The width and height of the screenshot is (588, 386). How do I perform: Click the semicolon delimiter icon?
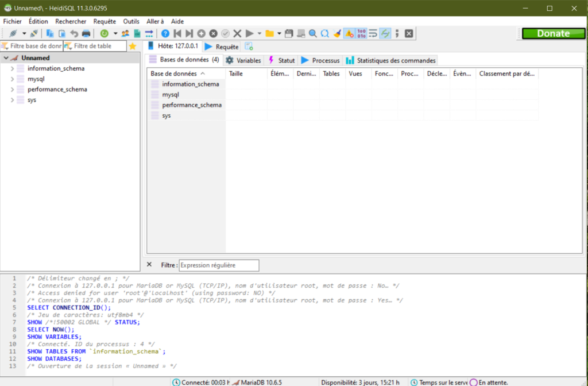(397, 33)
